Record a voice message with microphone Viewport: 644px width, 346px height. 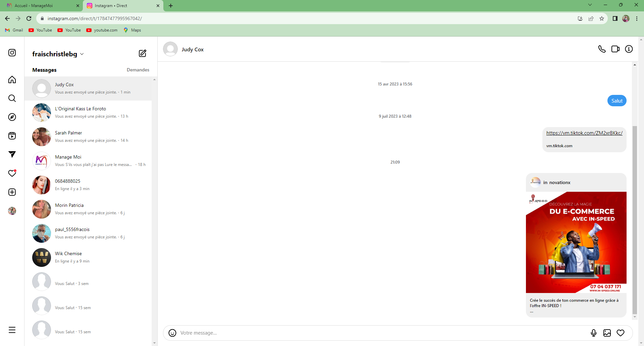[593, 333]
